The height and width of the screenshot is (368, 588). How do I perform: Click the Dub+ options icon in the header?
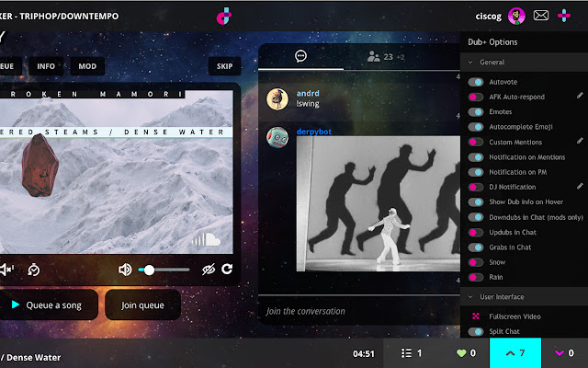click(565, 15)
